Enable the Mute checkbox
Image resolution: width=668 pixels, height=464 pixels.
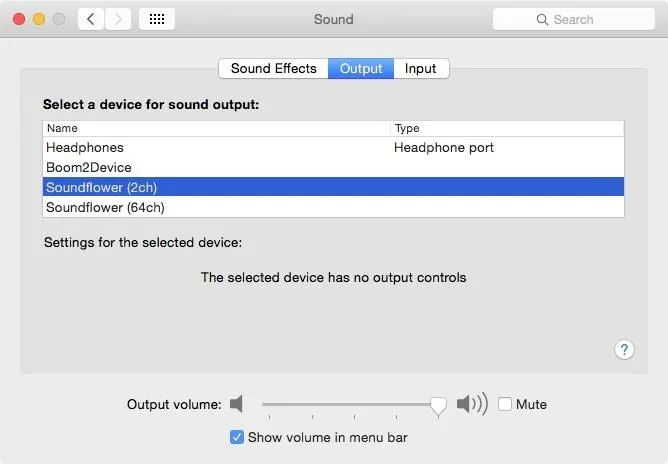coord(505,404)
